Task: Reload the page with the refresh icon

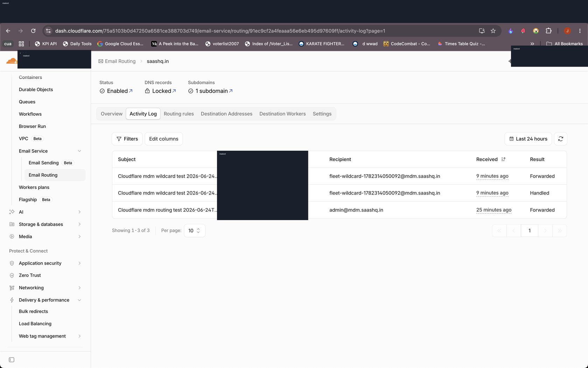Action: pyautogui.click(x=33, y=31)
